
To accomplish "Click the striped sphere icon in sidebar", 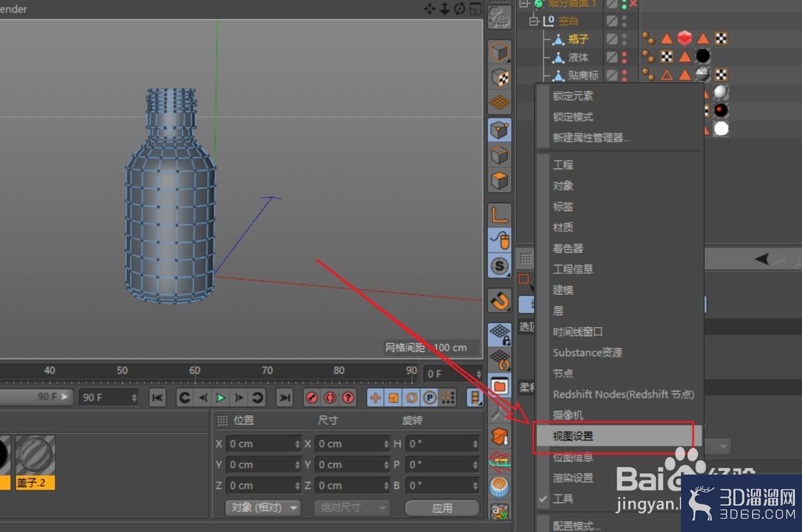I will [500, 487].
